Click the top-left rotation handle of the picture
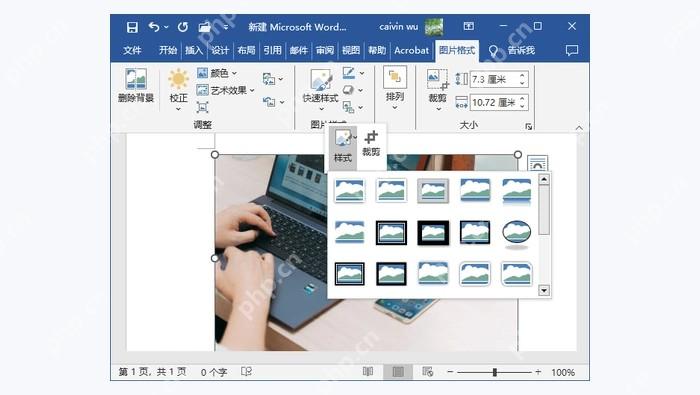The image size is (700, 395). 215,154
